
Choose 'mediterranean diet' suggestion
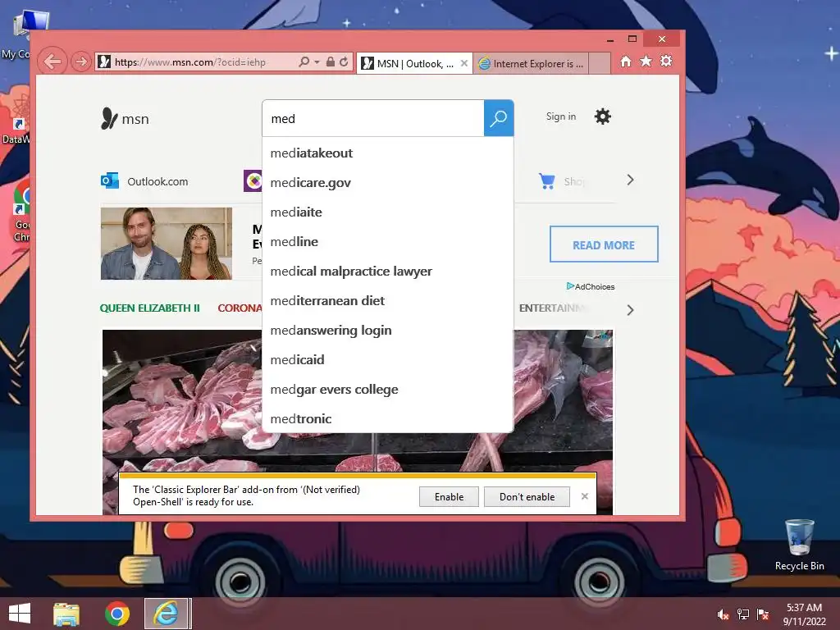(387, 300)
